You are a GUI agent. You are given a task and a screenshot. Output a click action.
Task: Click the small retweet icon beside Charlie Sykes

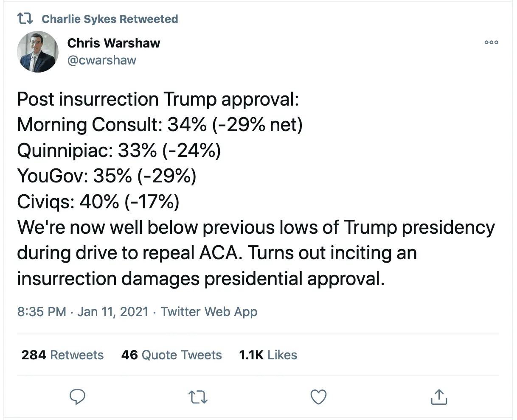tap(25, 19)
